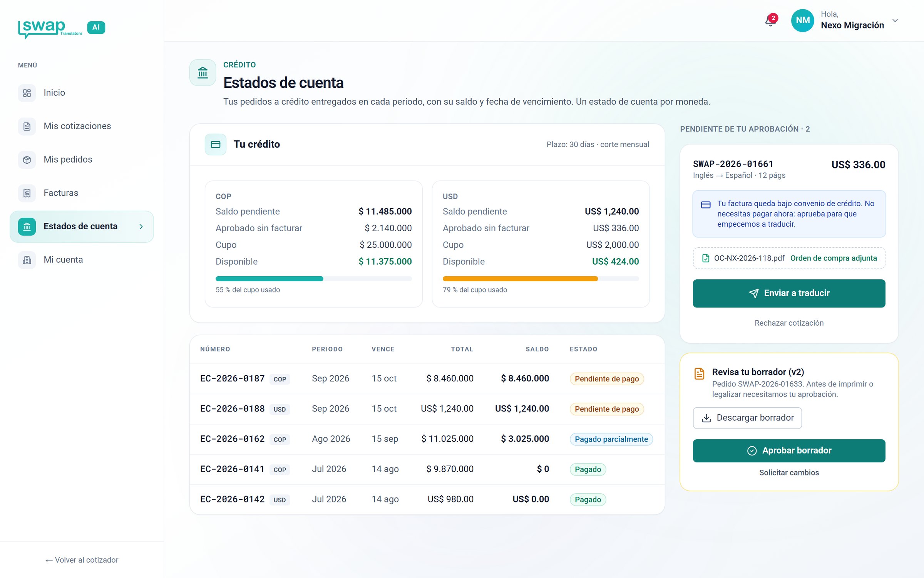Click the bank icon beside the page title
924x578 pixels.
point(203,72)
